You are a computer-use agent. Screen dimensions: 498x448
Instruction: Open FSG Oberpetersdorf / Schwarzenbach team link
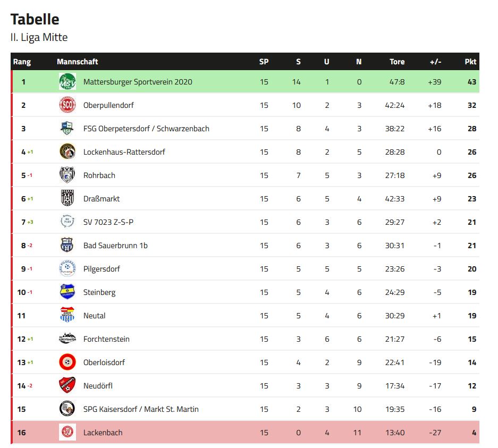(x=146, y=129)
